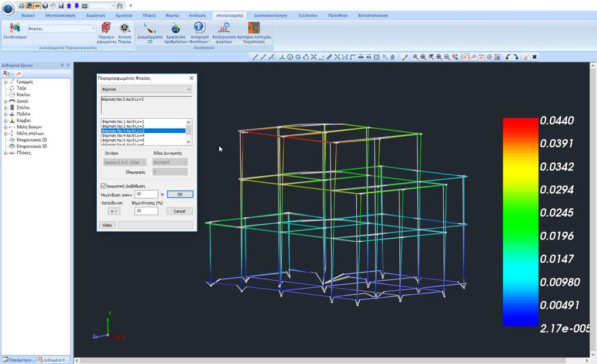The height and width of the screenshot is (364, 597).
Task: Open Κριτήριο Αστοχίας Τοιχοποιίας tool
Action: tap(254, 33)
